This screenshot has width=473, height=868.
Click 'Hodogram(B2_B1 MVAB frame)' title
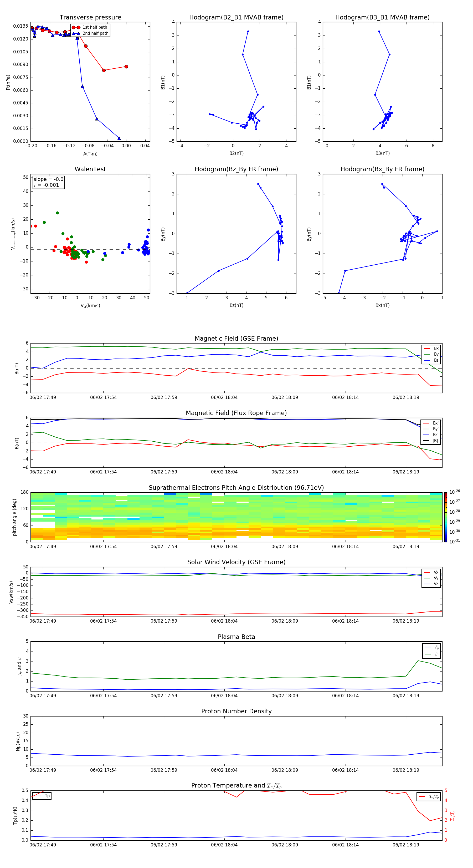click(236, 18)
